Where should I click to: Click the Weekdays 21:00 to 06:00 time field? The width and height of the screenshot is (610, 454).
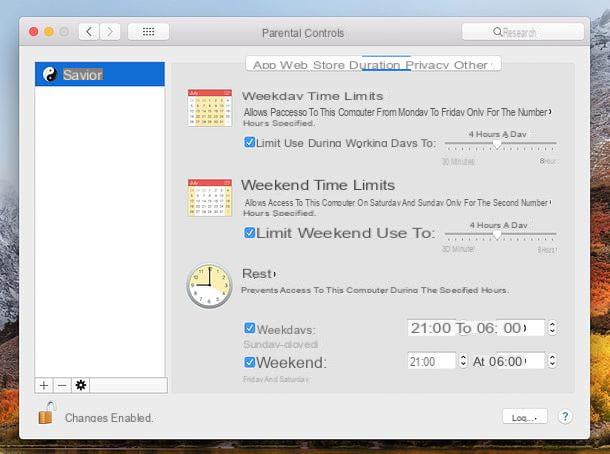pyautogui.click(x=475, y=328)
